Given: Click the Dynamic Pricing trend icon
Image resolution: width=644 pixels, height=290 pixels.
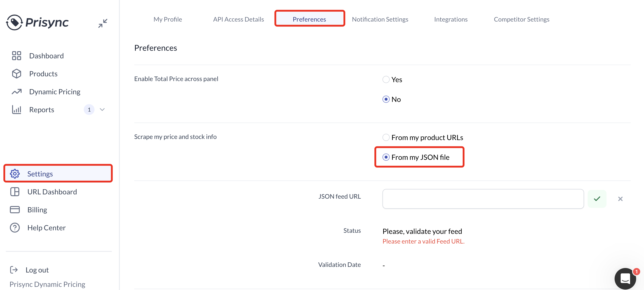Looking at the screenshot, I should coord(17,92).
